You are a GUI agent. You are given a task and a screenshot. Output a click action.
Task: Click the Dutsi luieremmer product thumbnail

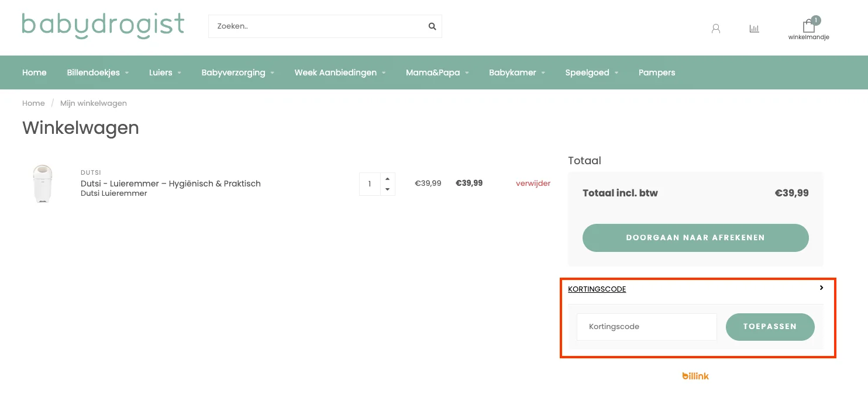pos(43,183)
